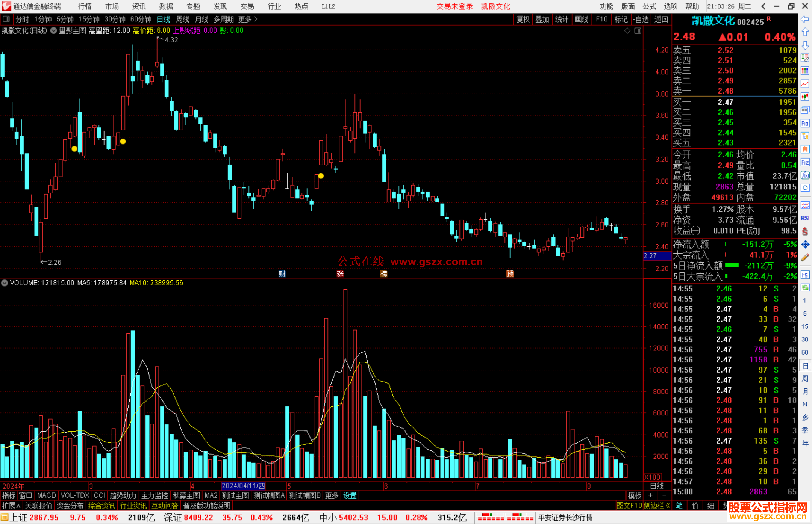Toggle the 量影主图 indicator round button
Image resolution: width=812 pixels, height=524 pixels.
tap(53, 31)
